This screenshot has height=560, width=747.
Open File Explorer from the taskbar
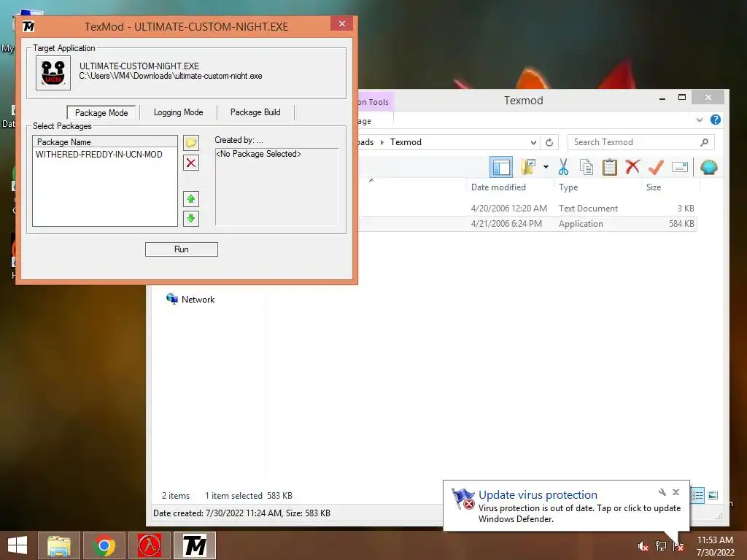pos(59,545)
